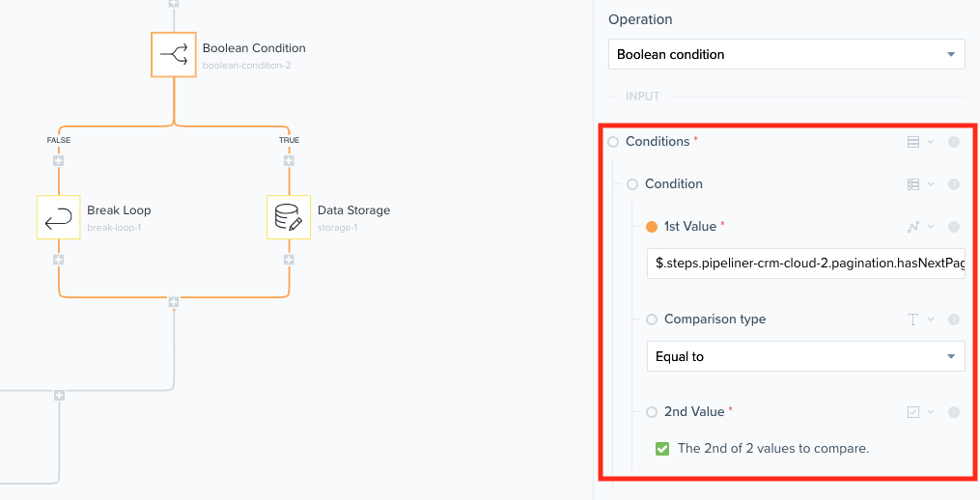
Task: Add a step on the FALSE branch
Action: [59, 160]
